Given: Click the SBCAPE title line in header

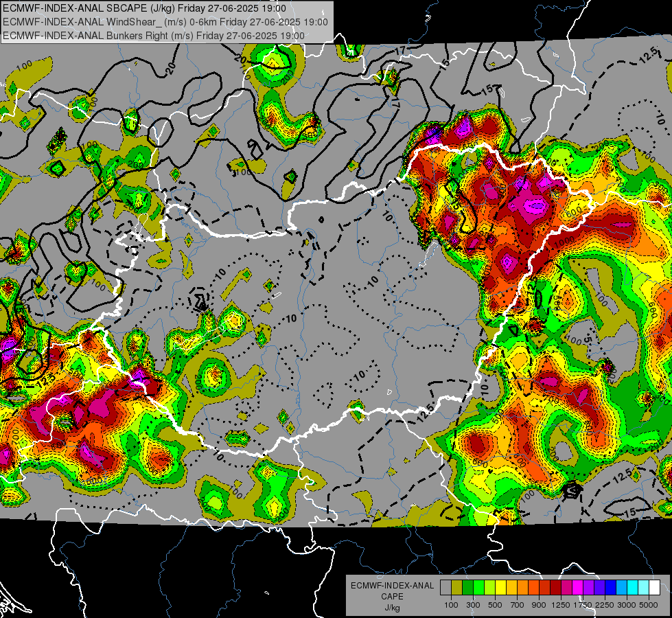Looking at the screenshot, I should (144, 8).
